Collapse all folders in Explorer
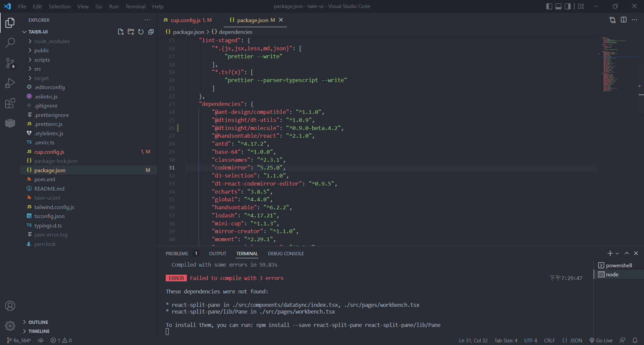Screen dimensions: 644x345 151,31
